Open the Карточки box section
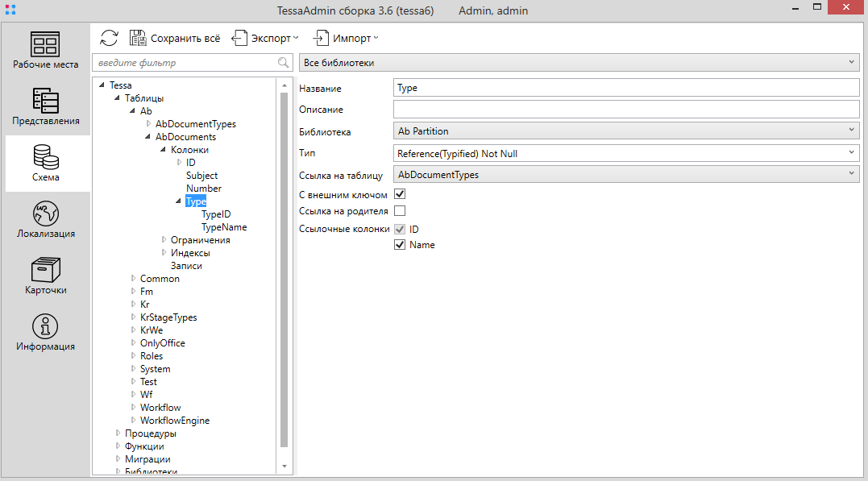This screenshot has width=868, height=481. pyautogui.click(x=46, y=276)
